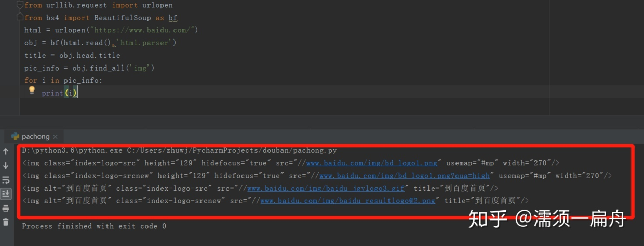Place caret in the print(i) statement
644x246 pixels.
(x=59, y=93)
